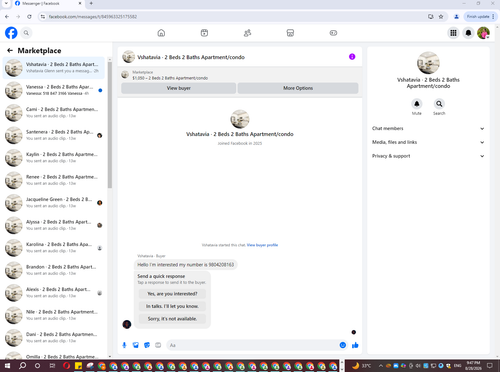500x372 pixels.
Task: Open the purple conversation info button
Action: (352, 57)
